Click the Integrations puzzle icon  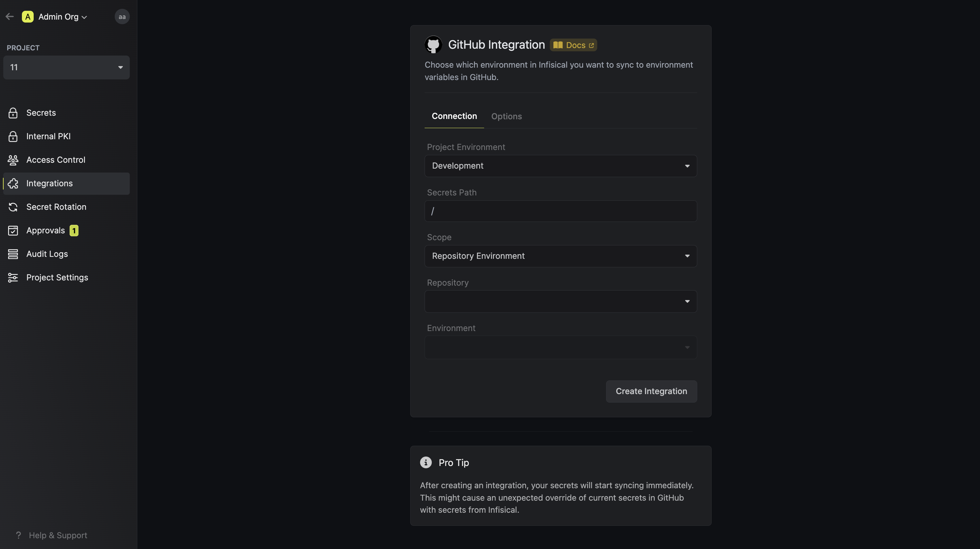(x=13, y=184)
